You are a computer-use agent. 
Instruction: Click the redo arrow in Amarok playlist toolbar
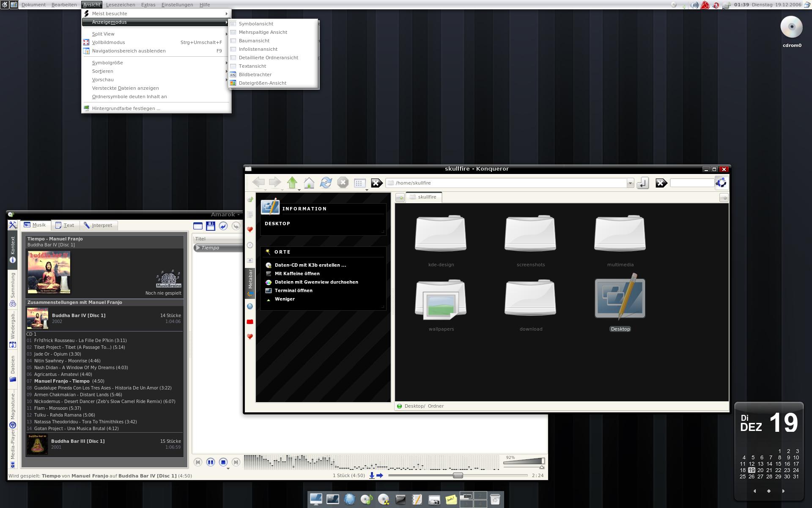(x=236, y=226)
